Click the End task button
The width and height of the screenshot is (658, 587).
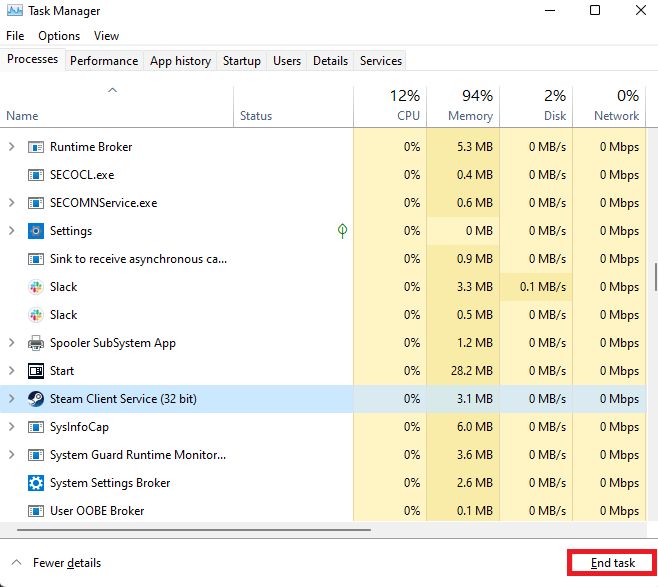pos(612,563)
